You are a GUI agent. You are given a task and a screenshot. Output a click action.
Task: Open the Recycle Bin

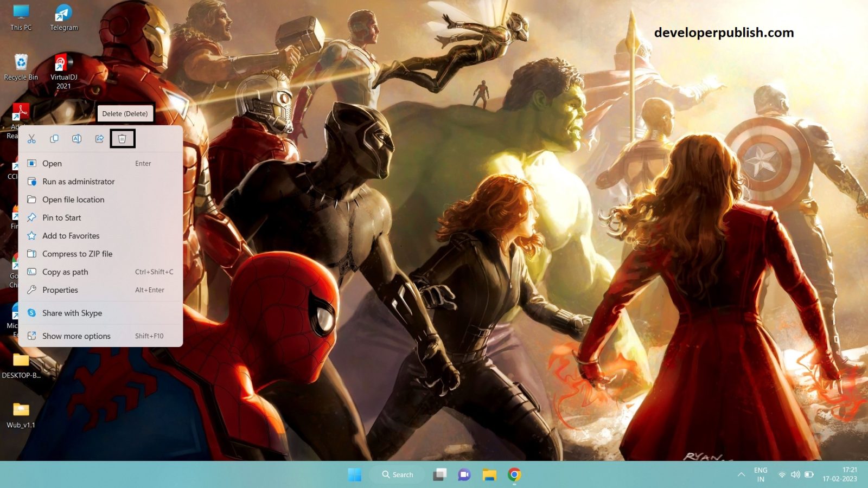click(x=21, y=62)
